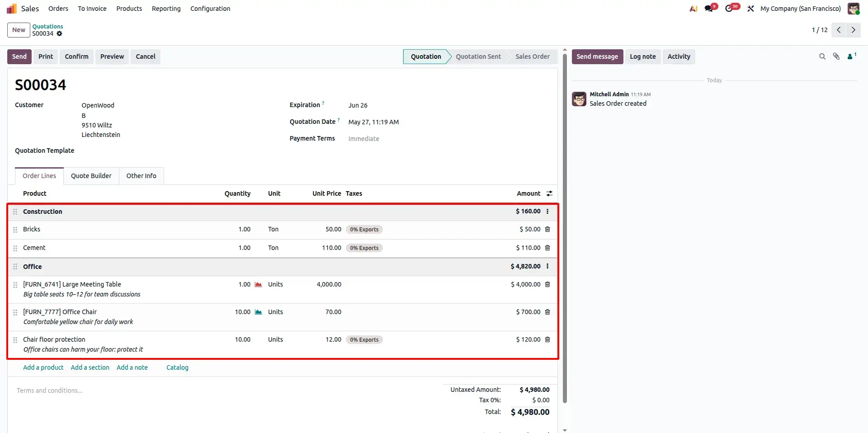868x433 pixels.
Task: Delete the Large Meeting Table line
Action: [547, 284]
